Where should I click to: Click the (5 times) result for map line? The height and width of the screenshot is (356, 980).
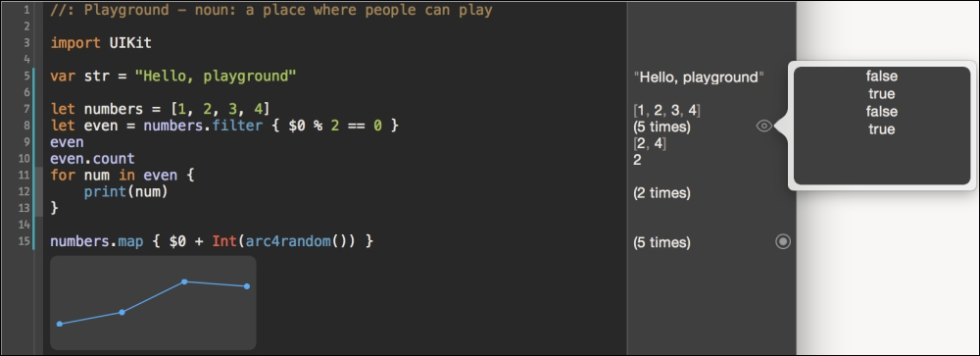661,242
